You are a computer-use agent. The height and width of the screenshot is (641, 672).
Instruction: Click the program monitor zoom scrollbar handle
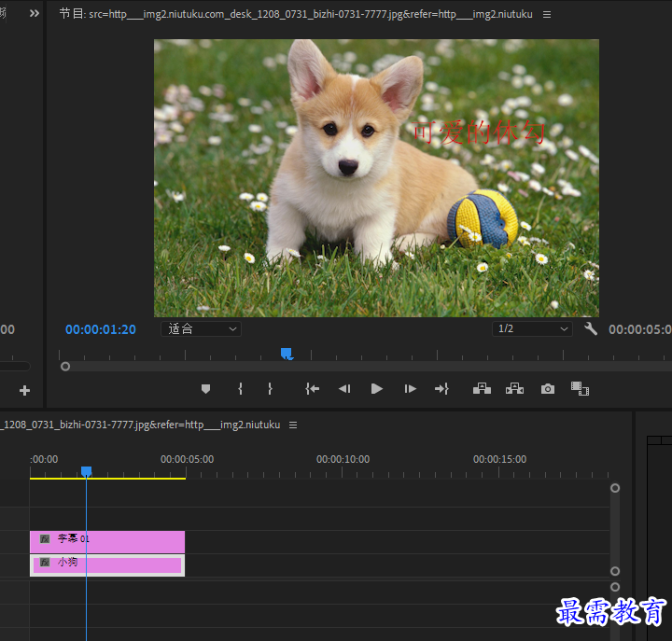65,367
